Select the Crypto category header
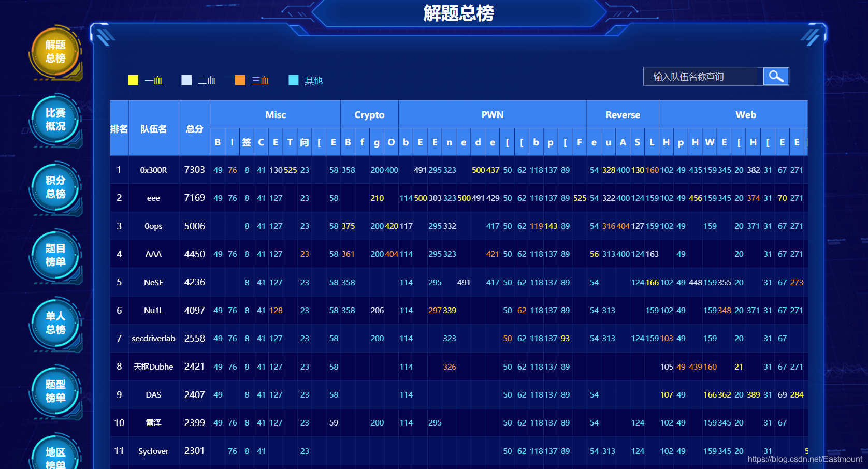868x469 pixels. tap(369, 114)
